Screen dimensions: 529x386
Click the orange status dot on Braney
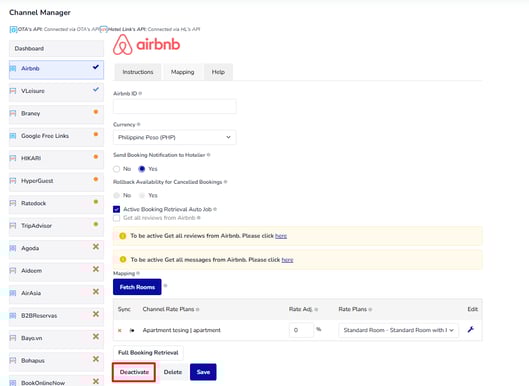point(96,112)
